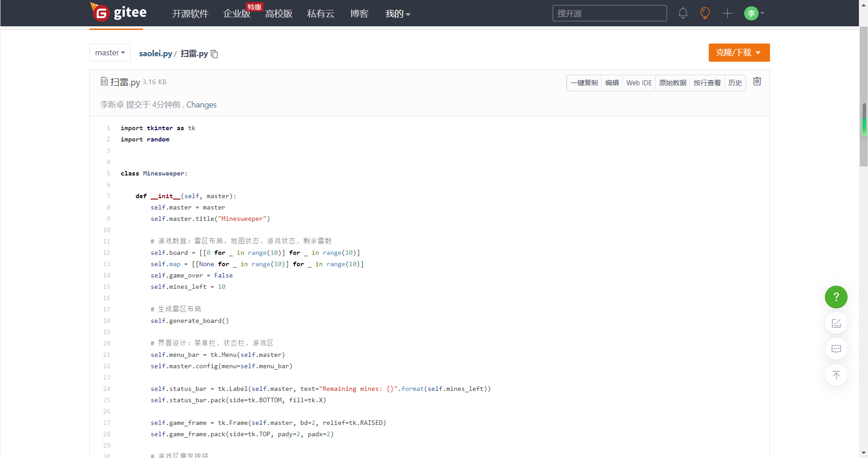
Task: Click the back-to-top arrow icon
Action: 836,375
